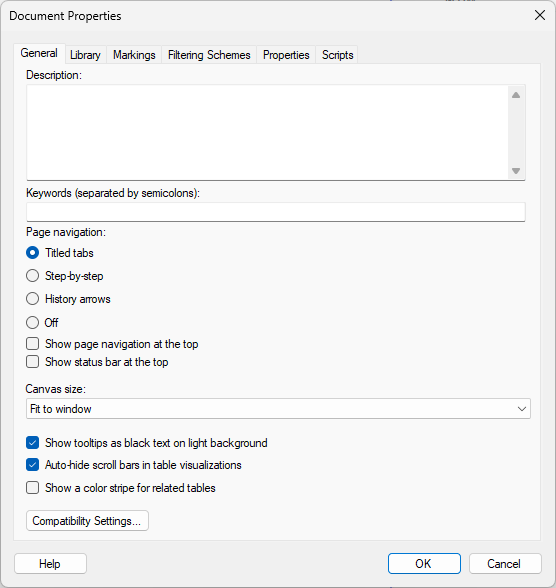Open the Library tab
Image resolution: width=556 pixels, height=588 pixels.
coord(85,55)
